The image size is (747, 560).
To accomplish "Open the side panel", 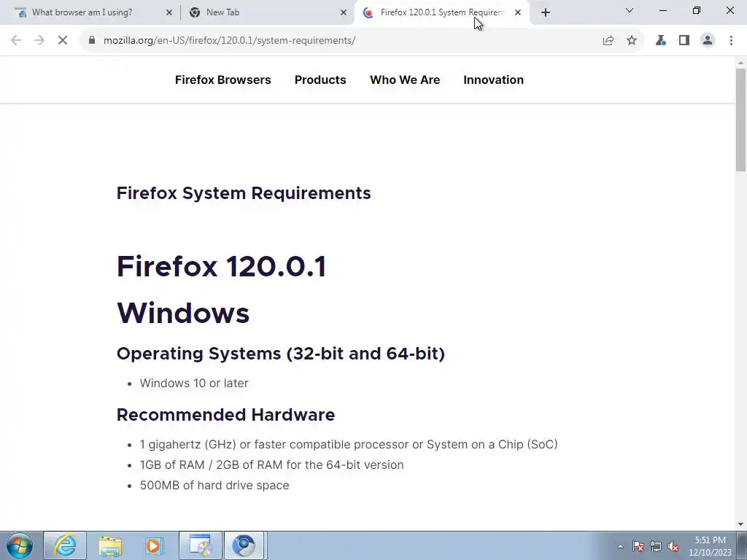I will click(x=684, y=41).
